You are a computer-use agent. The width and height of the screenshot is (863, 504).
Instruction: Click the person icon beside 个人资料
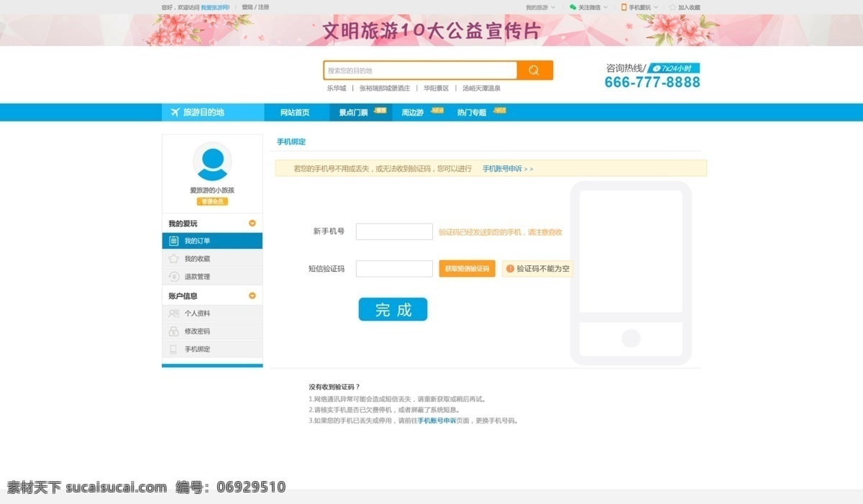click(x=173, y=313)
